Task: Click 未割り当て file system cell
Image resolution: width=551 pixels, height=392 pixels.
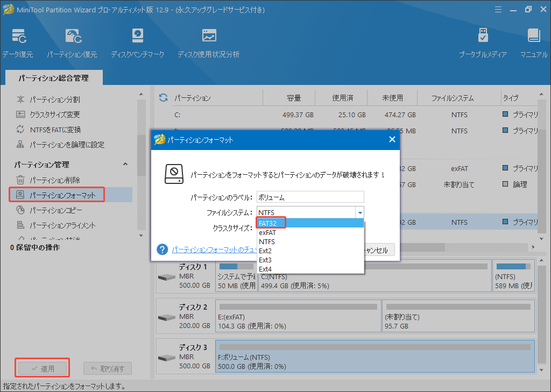Action: click(459, 184)
